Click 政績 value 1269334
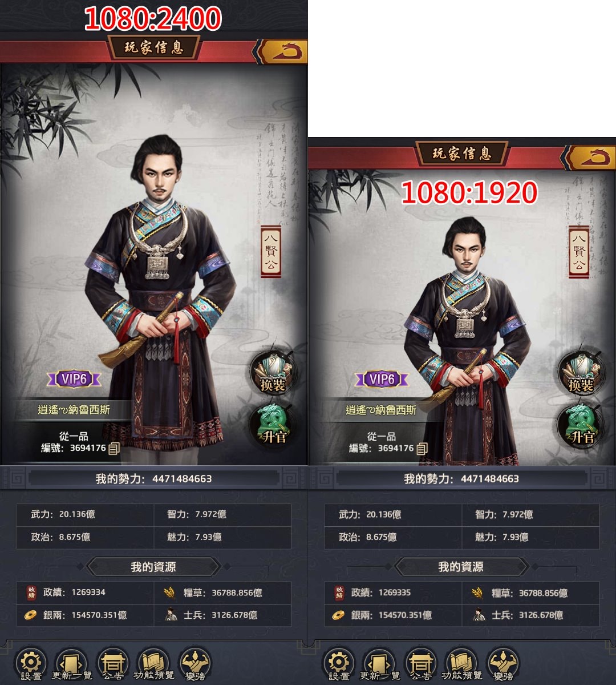Viewport: 616px width, 685px height. [88, 593]
